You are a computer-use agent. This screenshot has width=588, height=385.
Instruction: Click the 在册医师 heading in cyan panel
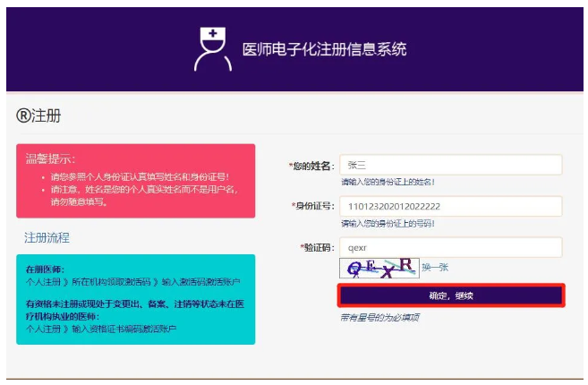[45, 269]
